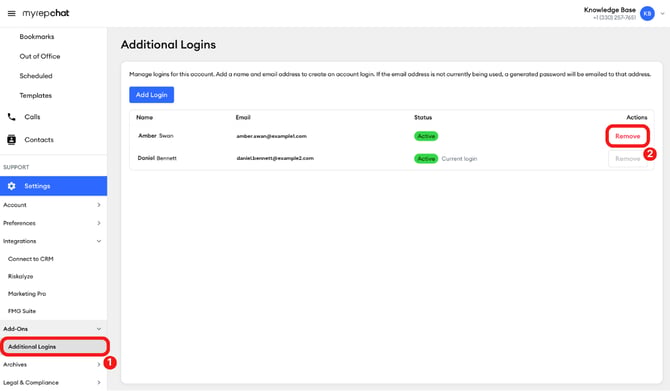Click the Calls phone icon
This screenshot has width=670, height=391.
[x=12, y=117]
